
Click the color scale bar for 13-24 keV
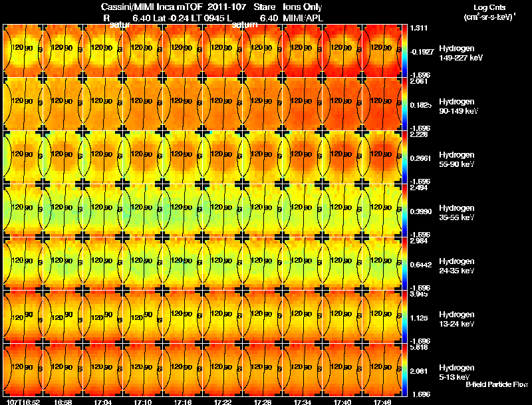404,317
